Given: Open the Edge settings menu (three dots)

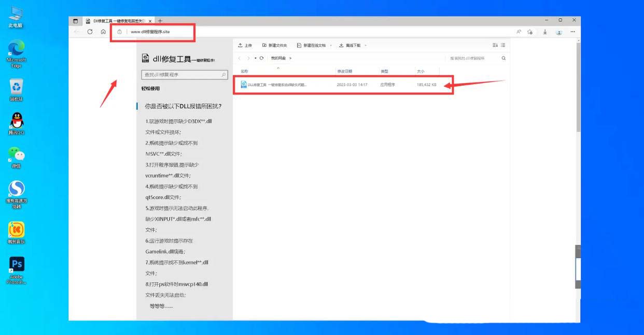Looking at the screenshot, I should point(573,32).
